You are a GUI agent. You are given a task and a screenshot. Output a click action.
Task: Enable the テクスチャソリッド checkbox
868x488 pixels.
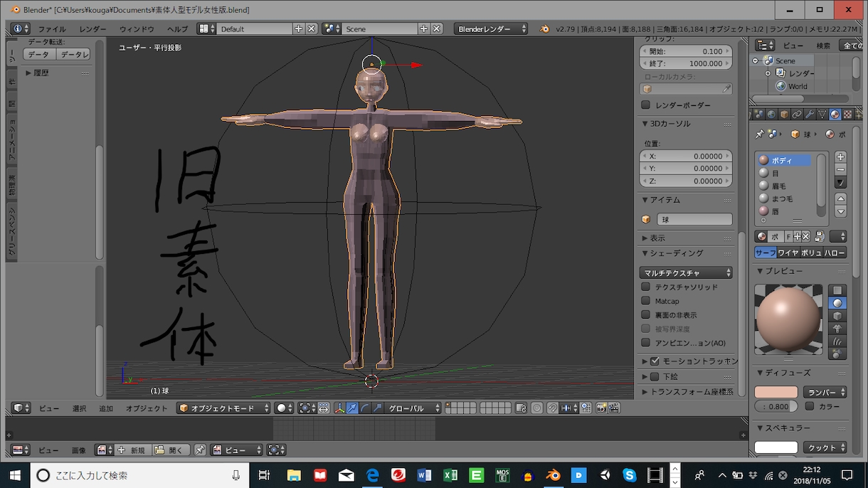click(646, 287)
